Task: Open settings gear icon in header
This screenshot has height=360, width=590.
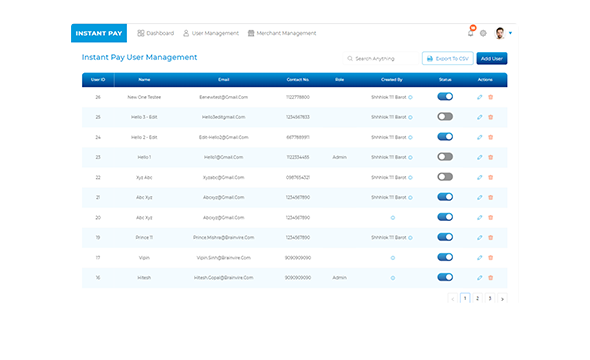Action: pyautogui.click(x=483, y=33)
